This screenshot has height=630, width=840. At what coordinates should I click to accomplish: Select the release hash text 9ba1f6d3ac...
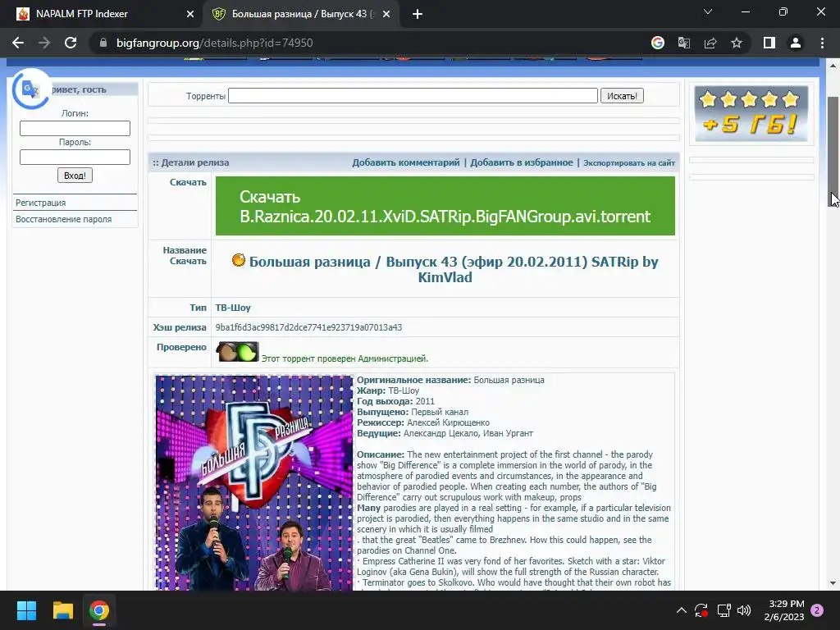(308, 327)
